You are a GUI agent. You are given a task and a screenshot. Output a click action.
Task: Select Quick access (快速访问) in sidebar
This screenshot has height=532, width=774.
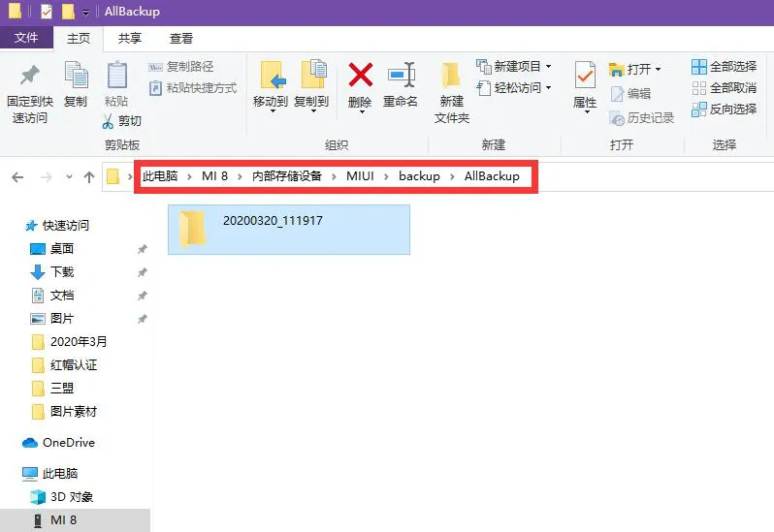(57, 226)
